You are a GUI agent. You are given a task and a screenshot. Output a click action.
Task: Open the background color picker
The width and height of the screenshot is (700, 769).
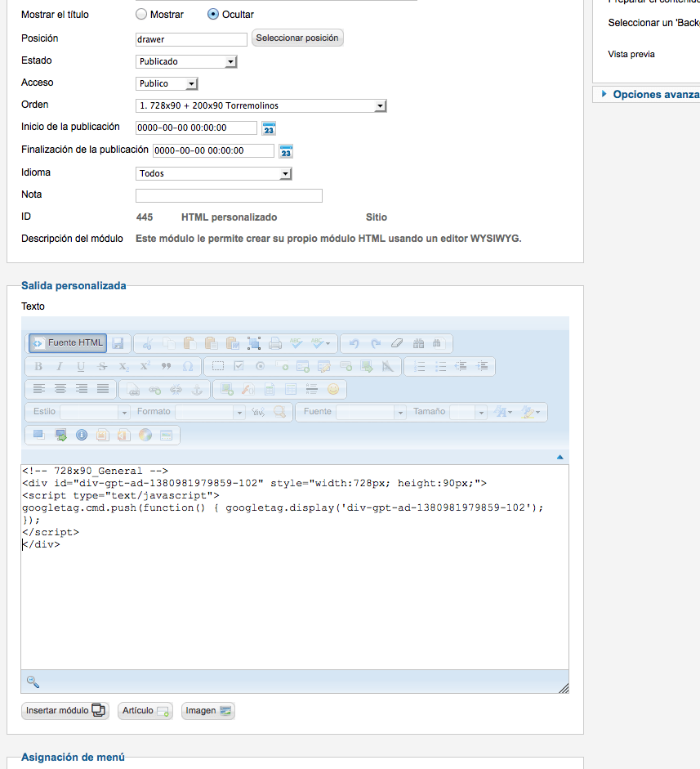click(530, 412)
